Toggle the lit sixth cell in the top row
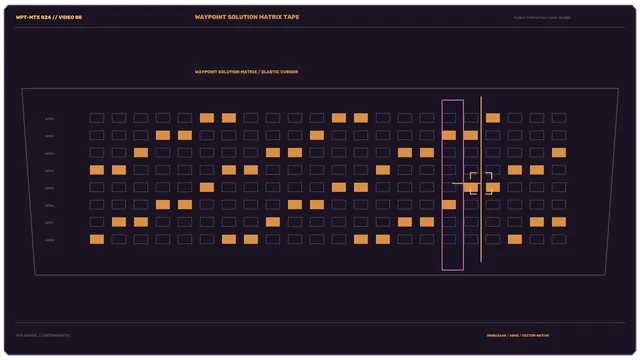 click(207, 118)
